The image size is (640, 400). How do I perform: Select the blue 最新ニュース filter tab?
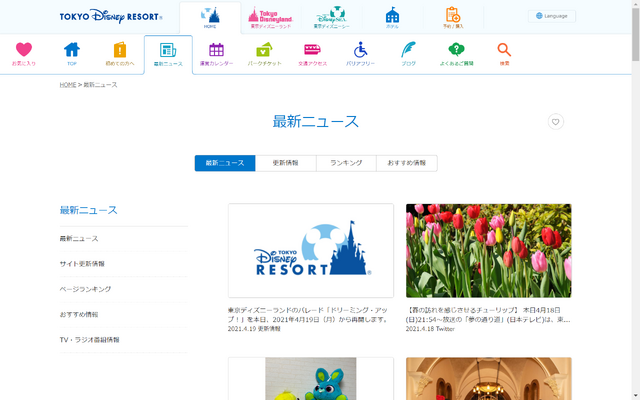pyautogui.click(x=225, y=163)
